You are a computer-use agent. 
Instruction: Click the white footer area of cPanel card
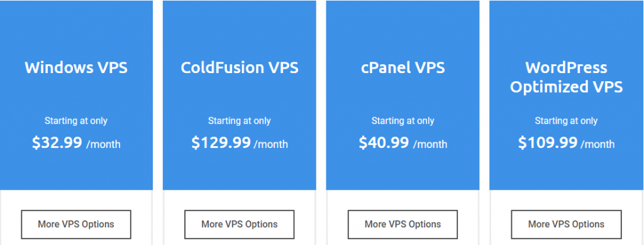[x=402, y=200]
